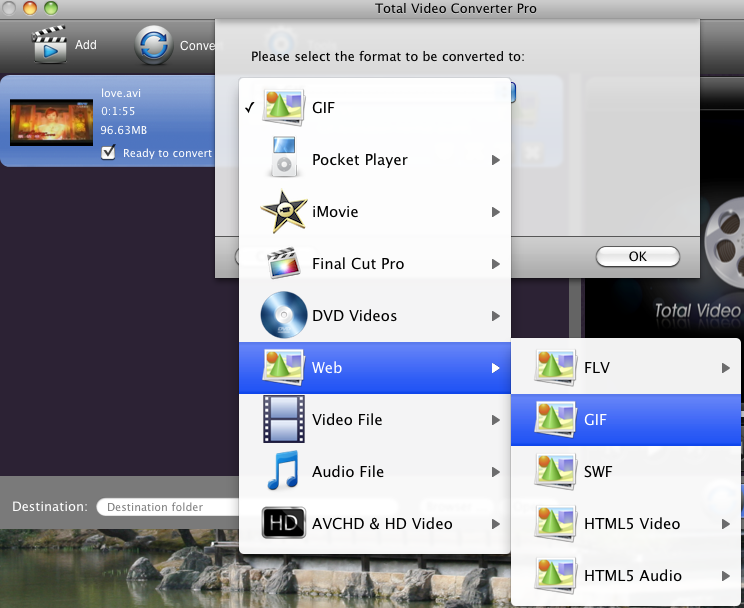
Task: Expand AVCHD & HD Video submenu arrow
Action: [x=496, y=524]
